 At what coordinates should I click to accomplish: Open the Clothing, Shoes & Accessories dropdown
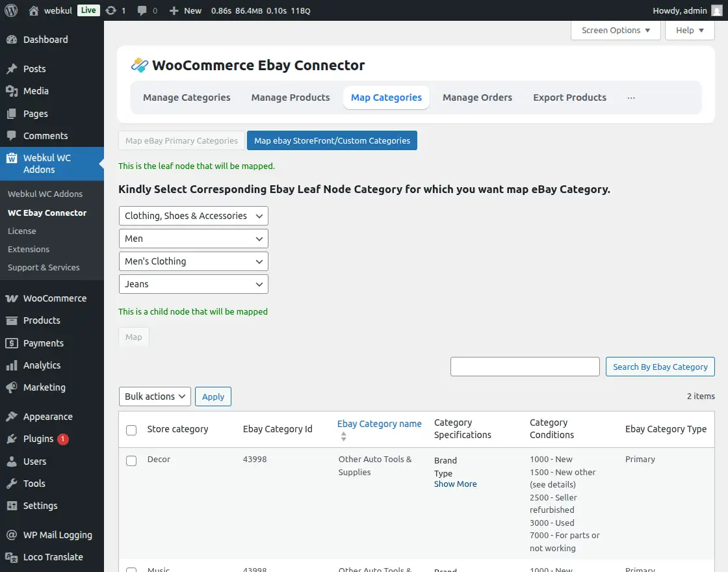[194, 216]
